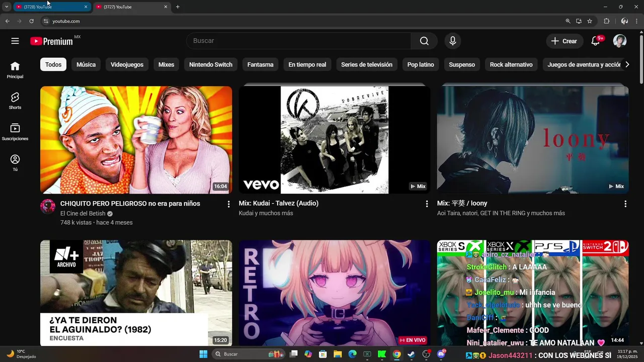The width and height of the screenshot is (644, 362).
Task: Filter by Nintendo Switch chip
Action: 211,64
